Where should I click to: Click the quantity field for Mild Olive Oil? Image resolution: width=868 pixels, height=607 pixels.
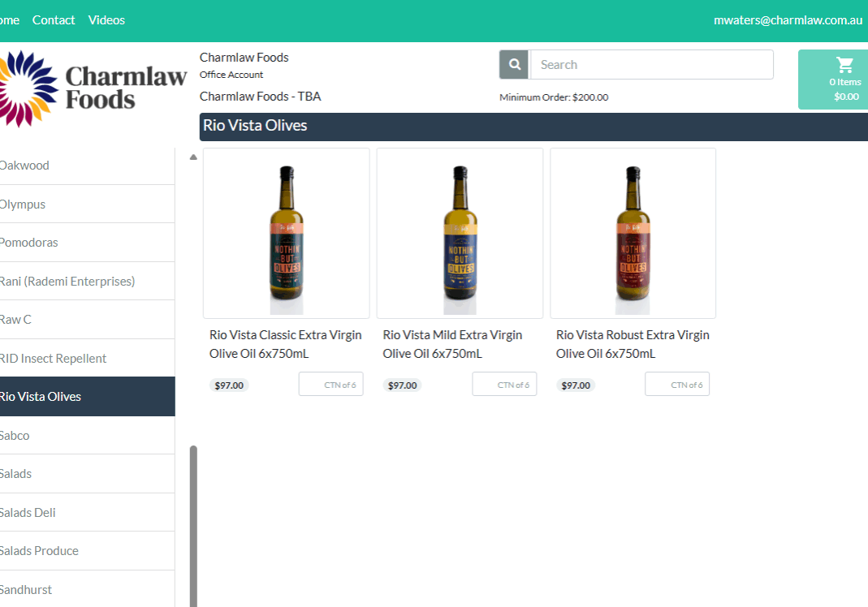[x=504, y=384]
